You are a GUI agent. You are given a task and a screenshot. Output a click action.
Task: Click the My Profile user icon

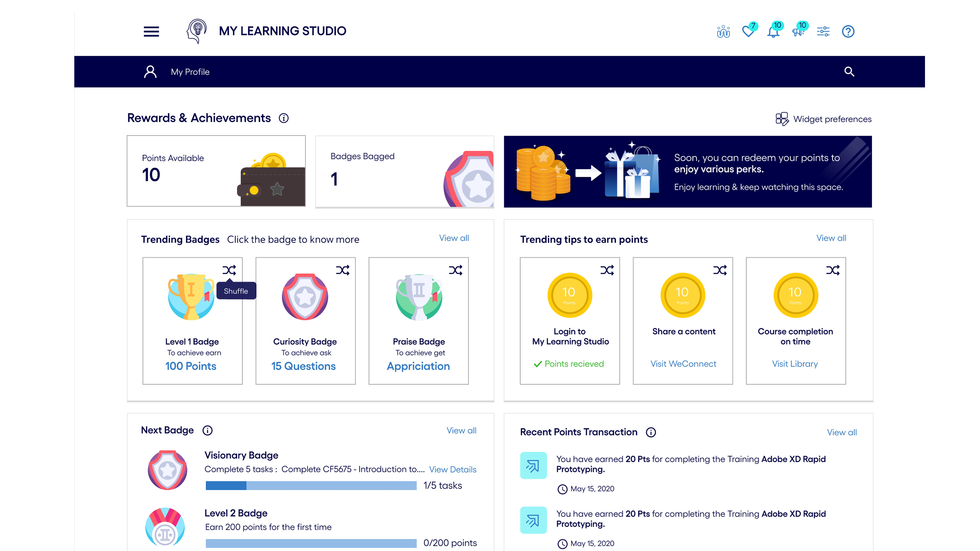click(150, 71)
